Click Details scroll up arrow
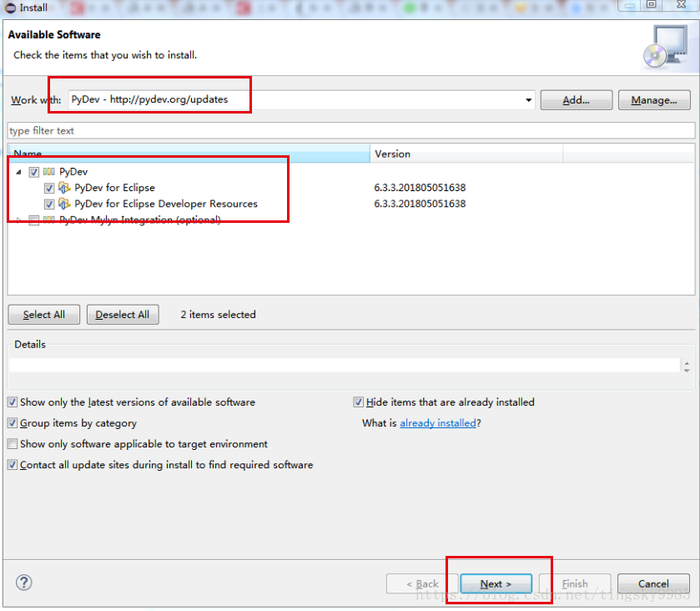The width and height of the screenshot is (700, 611). pos(687,362)
